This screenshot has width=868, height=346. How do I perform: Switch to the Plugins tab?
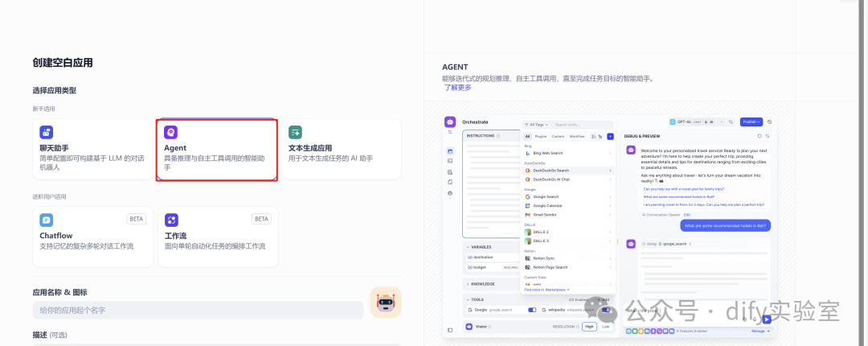tap(541, 137)
